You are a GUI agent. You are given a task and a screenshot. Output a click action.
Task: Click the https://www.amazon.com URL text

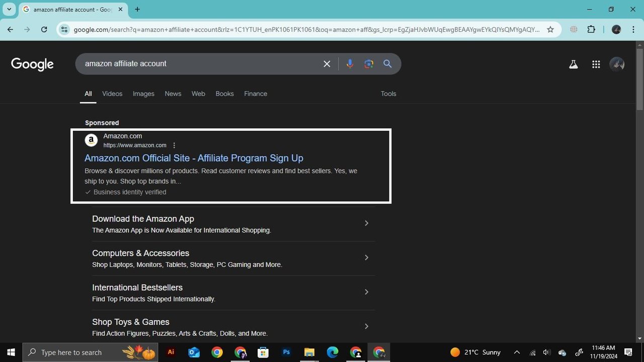pos(135,145)
